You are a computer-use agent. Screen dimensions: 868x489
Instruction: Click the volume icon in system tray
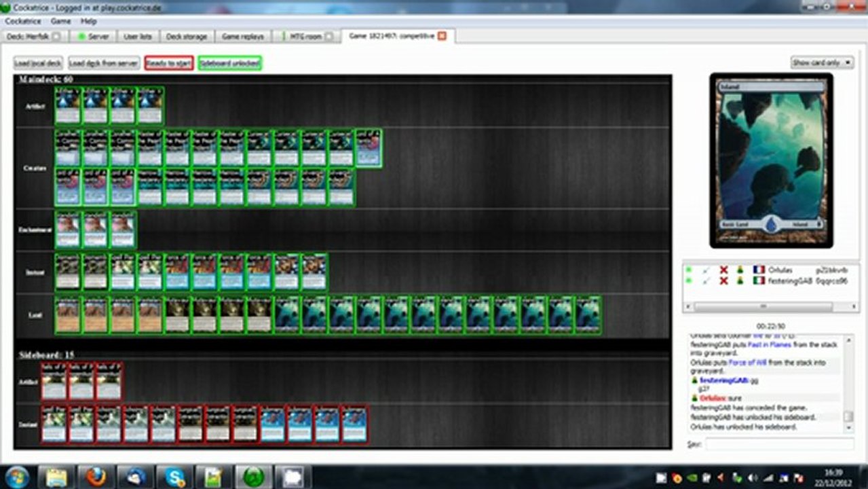pyautogui.click(x=753, y=477)
